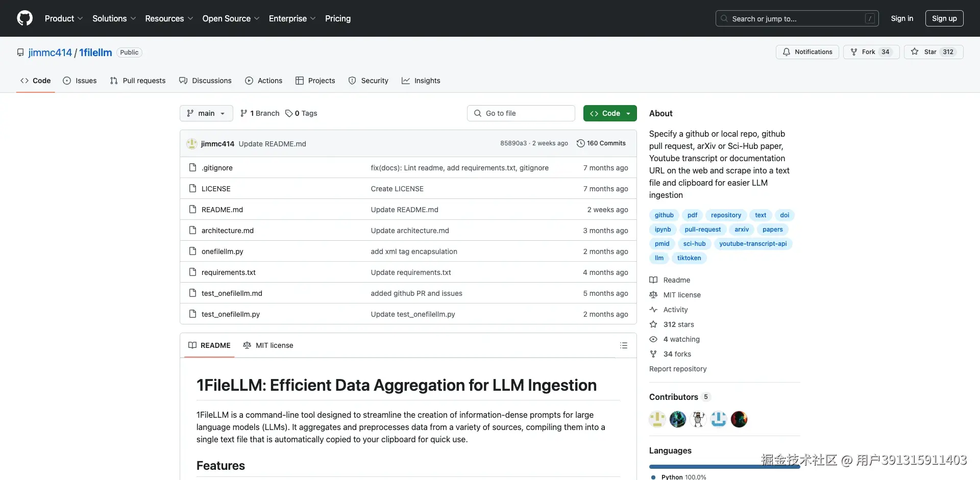Image resolution: width=980 pixels, height=480 pixels.
Task: Open the README outline list icon
Action: click(x=623, y=345)
